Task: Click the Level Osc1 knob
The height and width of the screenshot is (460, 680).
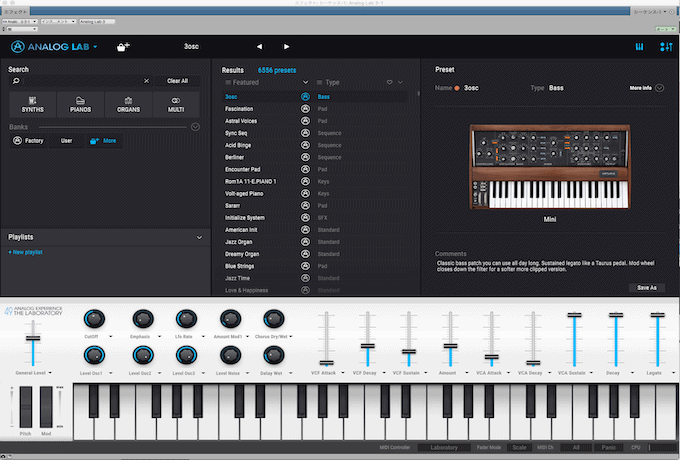Action: (94, 356)
